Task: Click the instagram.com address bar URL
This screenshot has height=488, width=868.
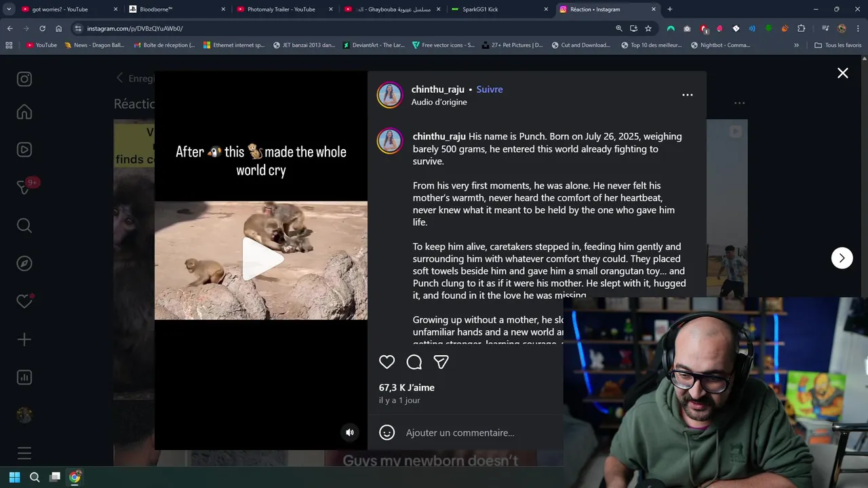Action: [135, 28]
